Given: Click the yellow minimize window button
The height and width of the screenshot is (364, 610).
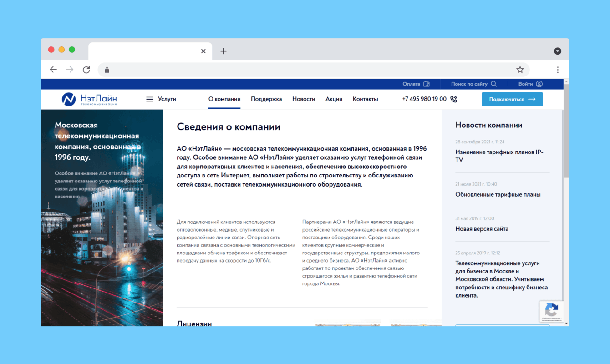Looking at the screenshot, I should tap(61, 50).
